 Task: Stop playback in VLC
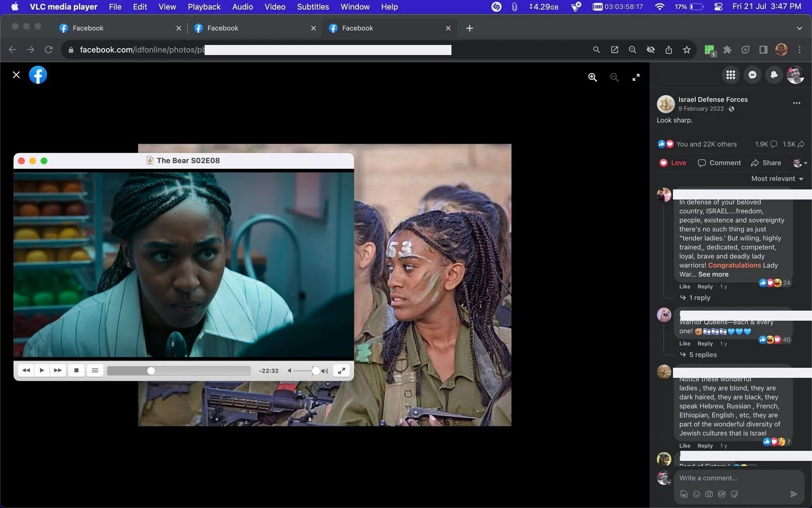point(76,370)
